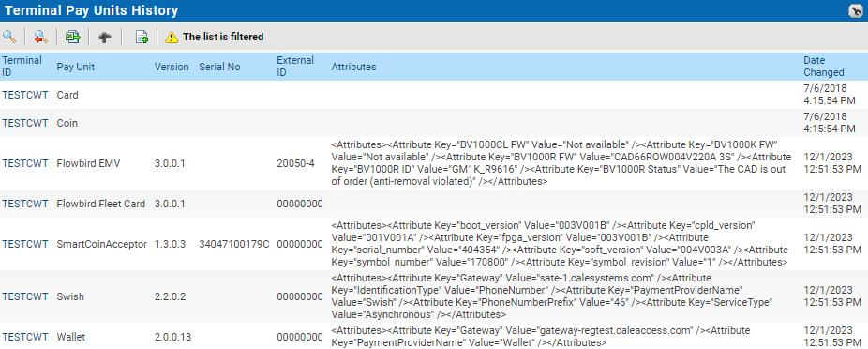
Task: Sort by Date Changed column header
Action: click(824, 67)
